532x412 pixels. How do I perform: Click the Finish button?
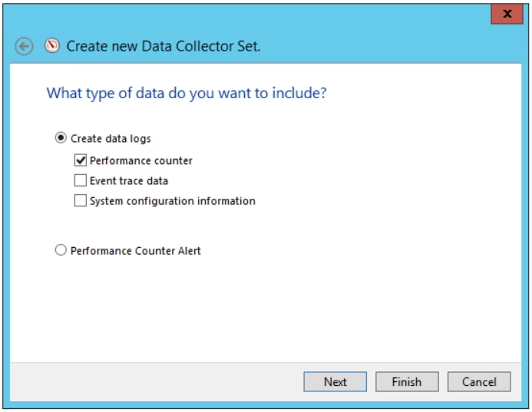pos(407,382)
